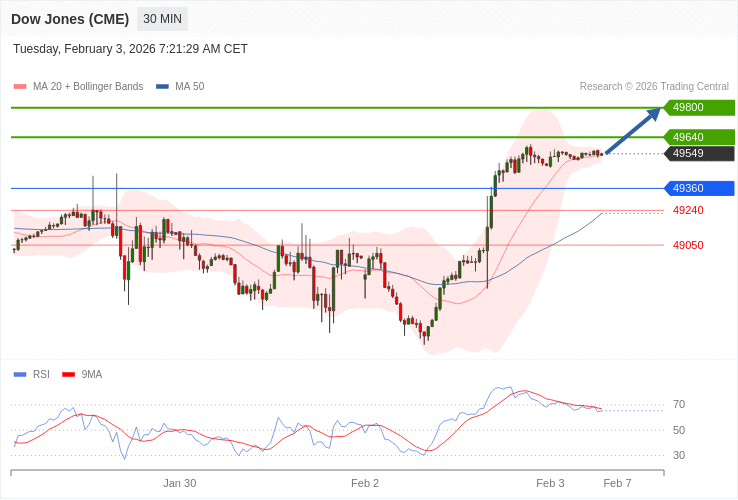
Task: Select the 49640 green resistance price tag
Action: point(699,137)
